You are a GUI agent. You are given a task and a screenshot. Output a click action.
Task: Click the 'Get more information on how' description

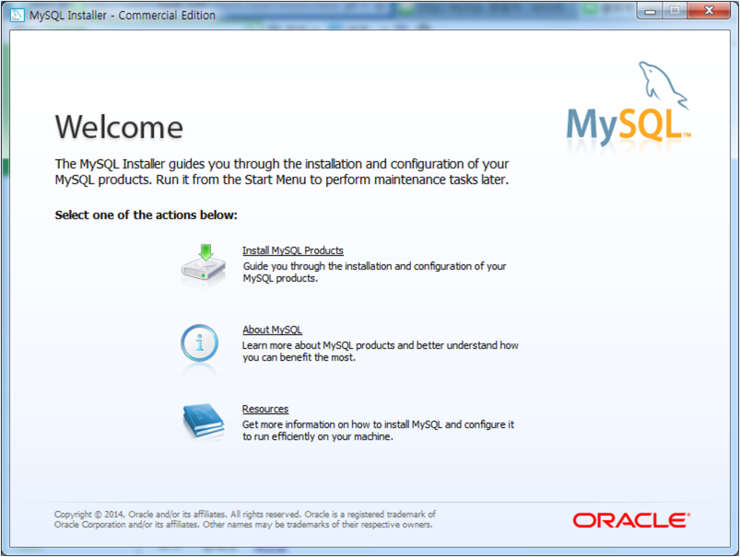(378, 430)
